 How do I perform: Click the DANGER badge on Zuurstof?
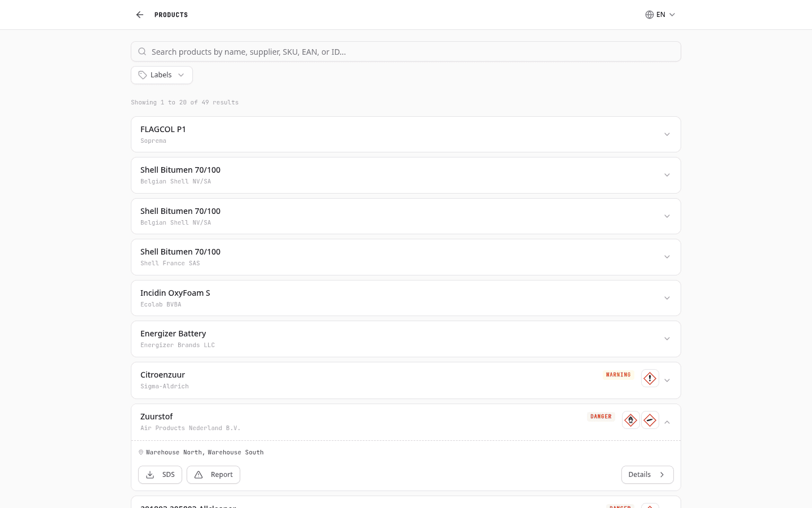click(601, 417)
